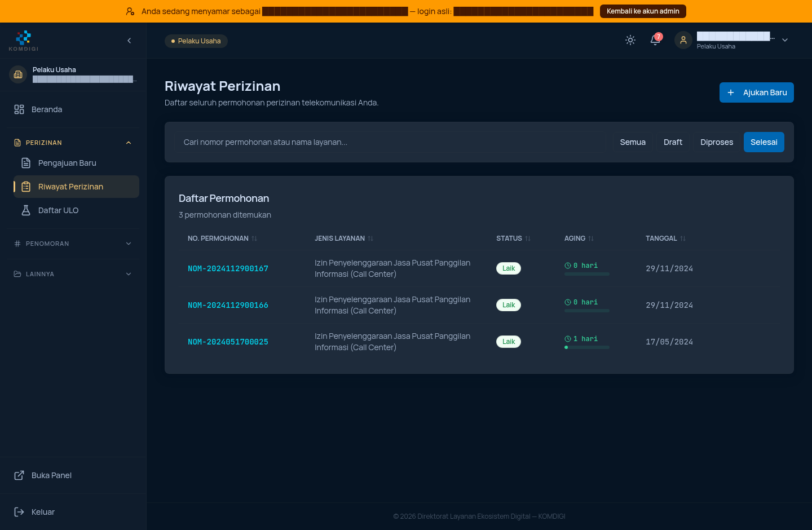Click Laik status of NOM-2024112900166
Image resolution: width=812 pixels, height=530 pixels.
(x=509, y=305)
